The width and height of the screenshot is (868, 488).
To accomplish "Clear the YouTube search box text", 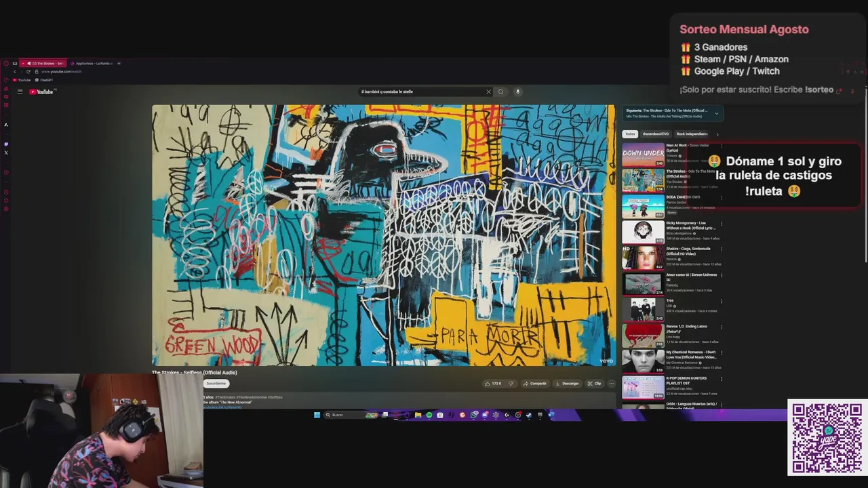I will click(488, 91).
